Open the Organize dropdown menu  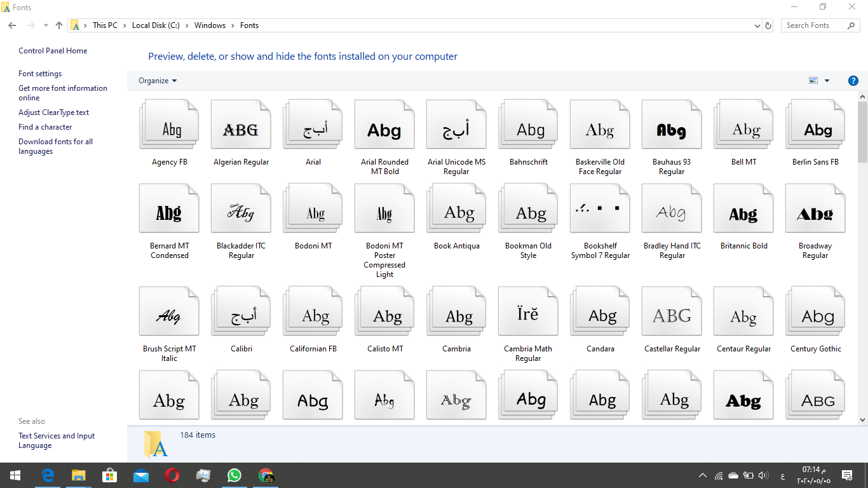coord(158,81)
